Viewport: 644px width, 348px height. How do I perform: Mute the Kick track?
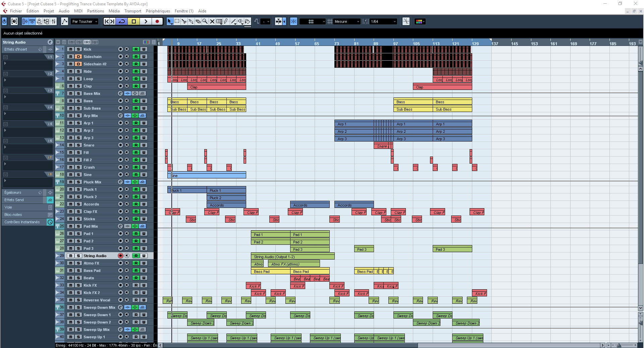point(71,49)
